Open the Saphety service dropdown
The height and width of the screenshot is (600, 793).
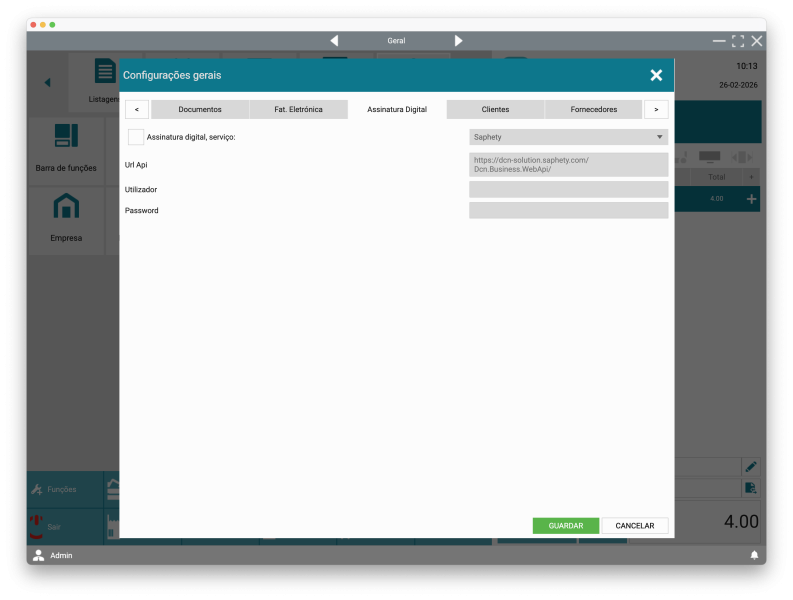(x=568, y=137)
